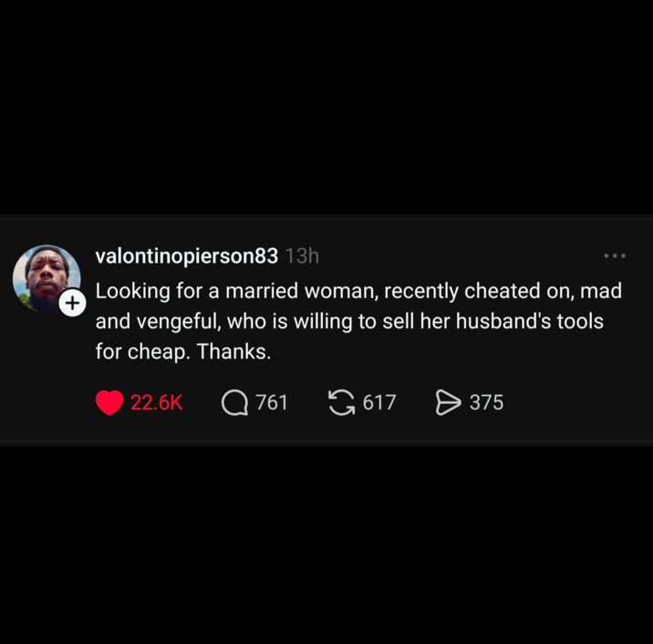Repost using the circular arrows icon
The height and width of the screenshot is (644, 653).
(342, 402)
